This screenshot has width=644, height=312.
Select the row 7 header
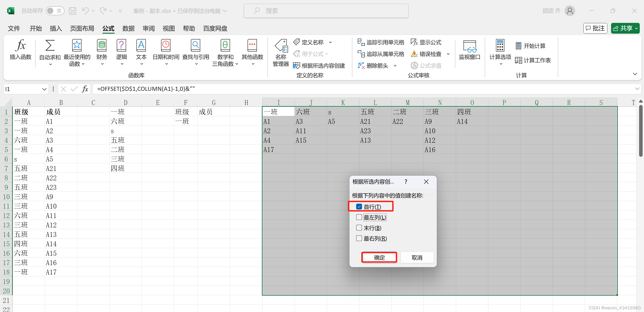click(6, 168)
